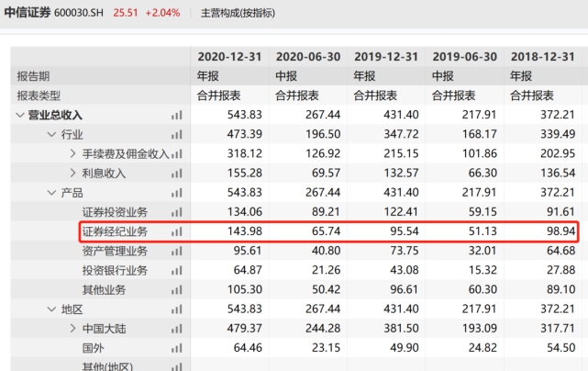Click the 中信证券 stock name
The height and width of the screenshot is (371, 588).
(x=28, y=12)
